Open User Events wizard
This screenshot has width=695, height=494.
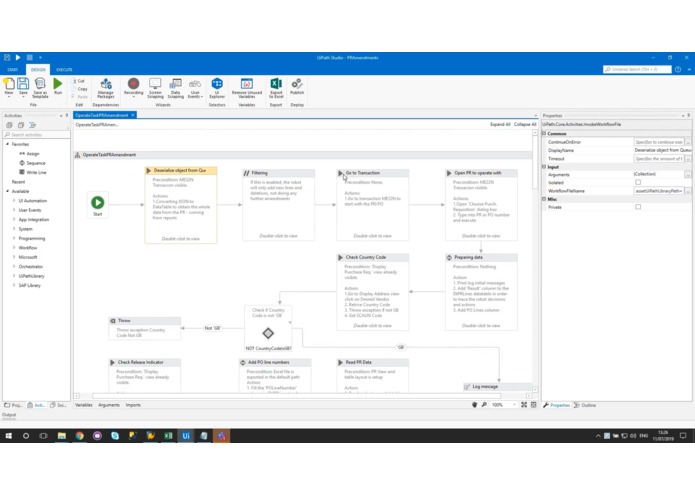click(x=195, y=88)
